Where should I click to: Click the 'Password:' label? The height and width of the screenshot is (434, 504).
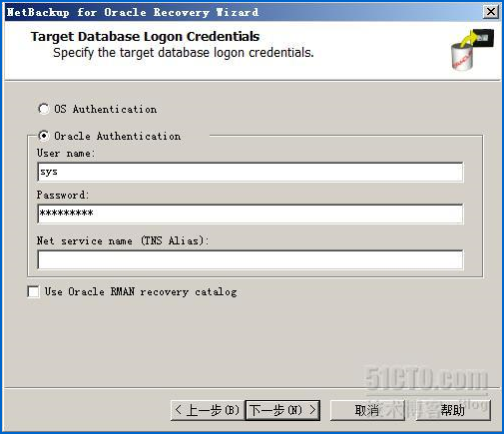coord(63,195)
